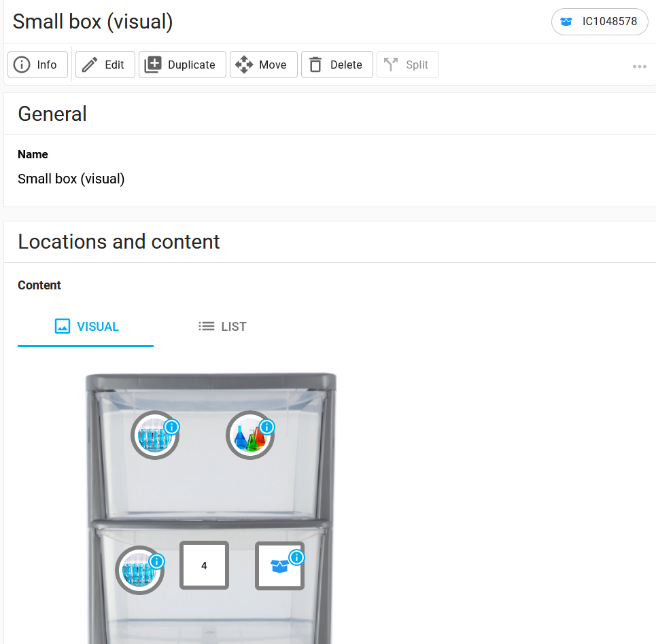Open info badge on colored flasks item
Viewport: 656px width, 644px height.
click(x=267, y=427)
